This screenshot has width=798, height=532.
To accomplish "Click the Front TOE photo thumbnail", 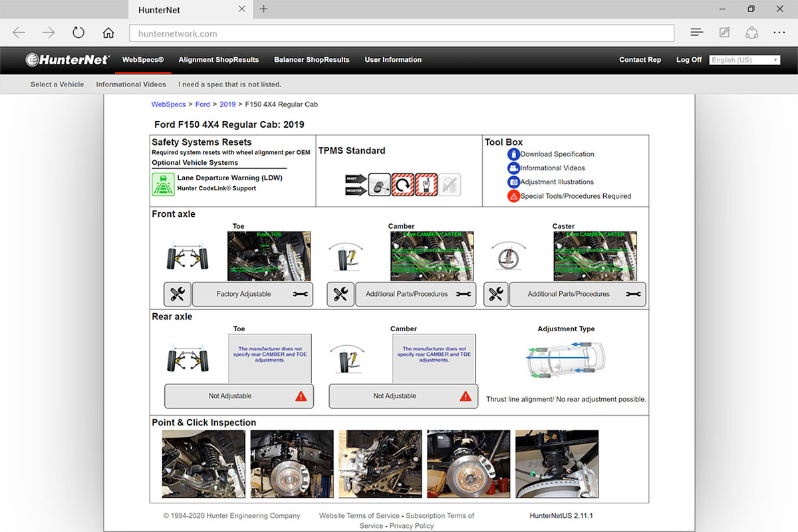I will click(x=269, y=256).
